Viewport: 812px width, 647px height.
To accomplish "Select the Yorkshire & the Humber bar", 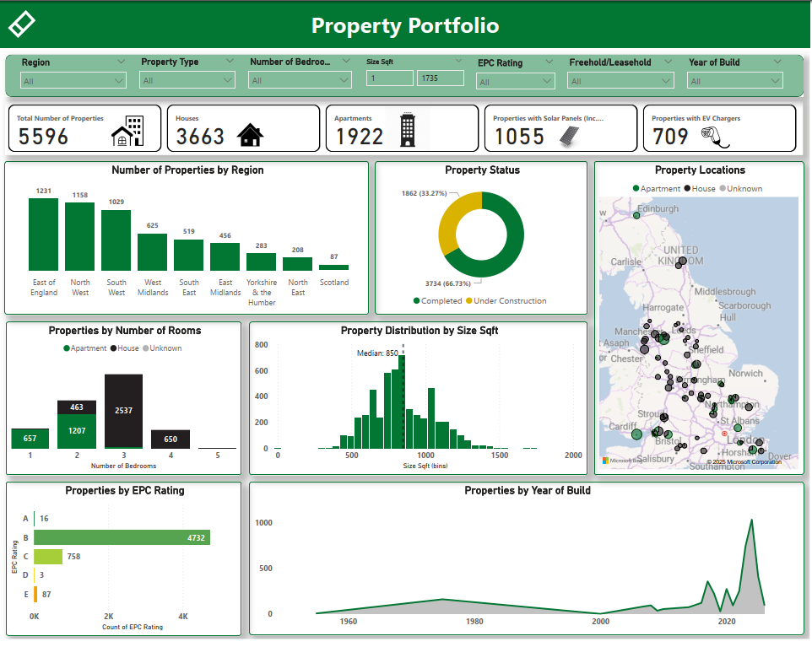I will pos(261,261).
